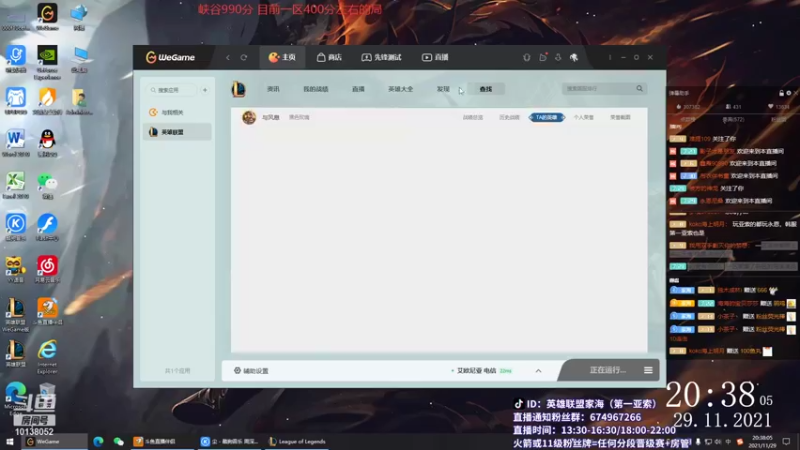This screenshot has height=450, width=800.
Task: Open the 主页 tab in WeGame
Action: click(x=282, y=57)
